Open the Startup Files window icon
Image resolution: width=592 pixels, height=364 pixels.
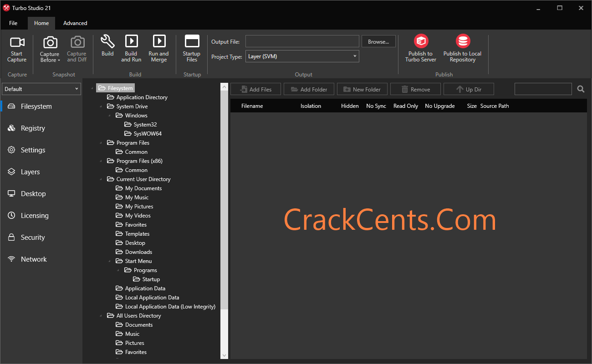pyautogui.click(x=192, y=41)
